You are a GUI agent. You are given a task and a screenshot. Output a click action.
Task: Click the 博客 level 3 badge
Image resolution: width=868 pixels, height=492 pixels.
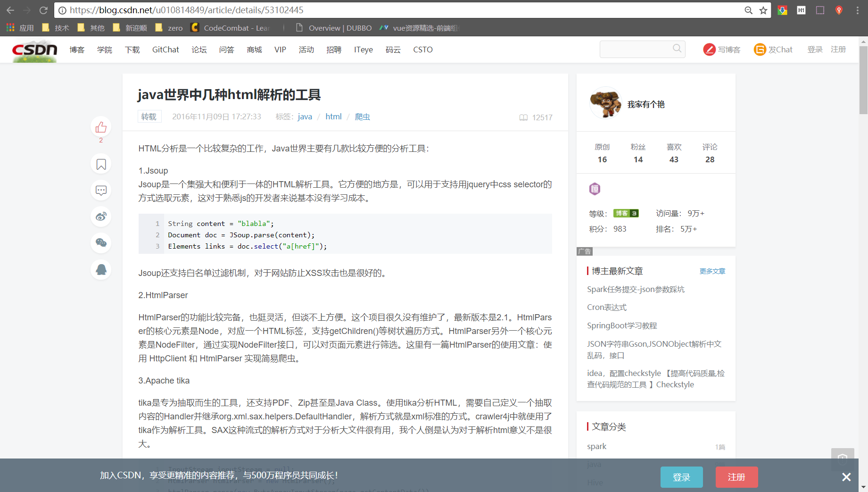[x=626, y=213]
